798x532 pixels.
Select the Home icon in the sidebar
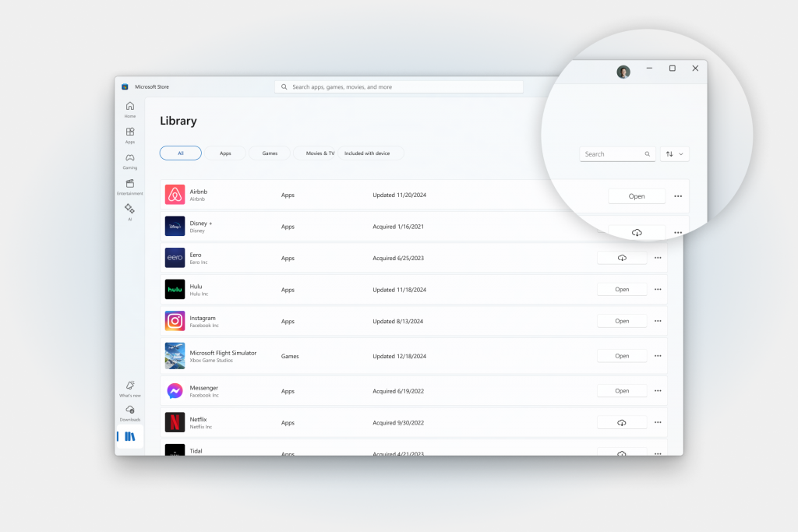(x=129, y=107)
